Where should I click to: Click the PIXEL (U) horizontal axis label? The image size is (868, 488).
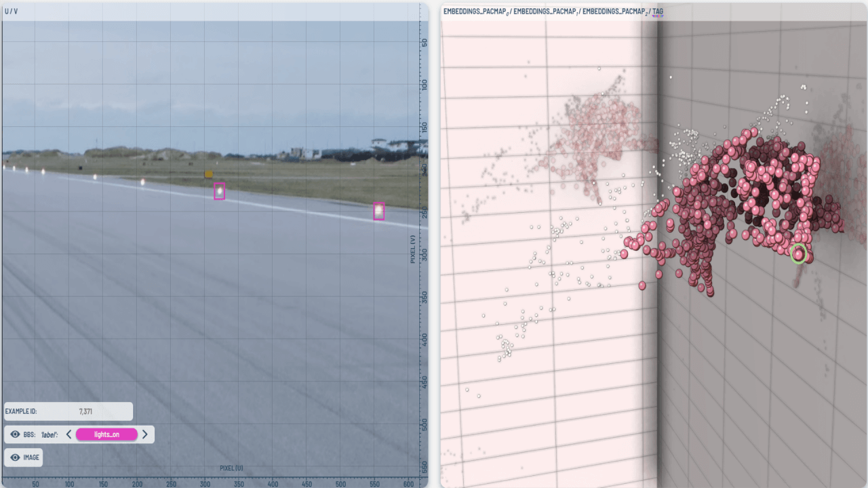(231, 468)
